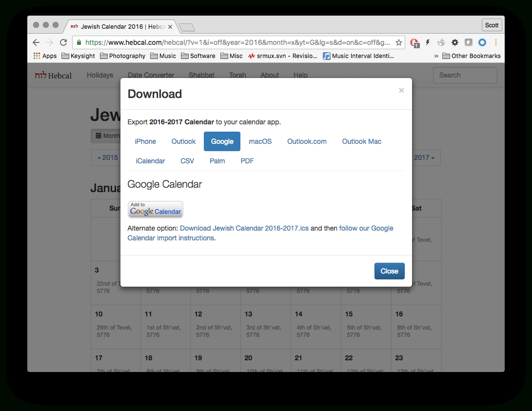Screen dimensions: 532x411
Task: Click the gray globe extension icon
Action: pos(441,42)
